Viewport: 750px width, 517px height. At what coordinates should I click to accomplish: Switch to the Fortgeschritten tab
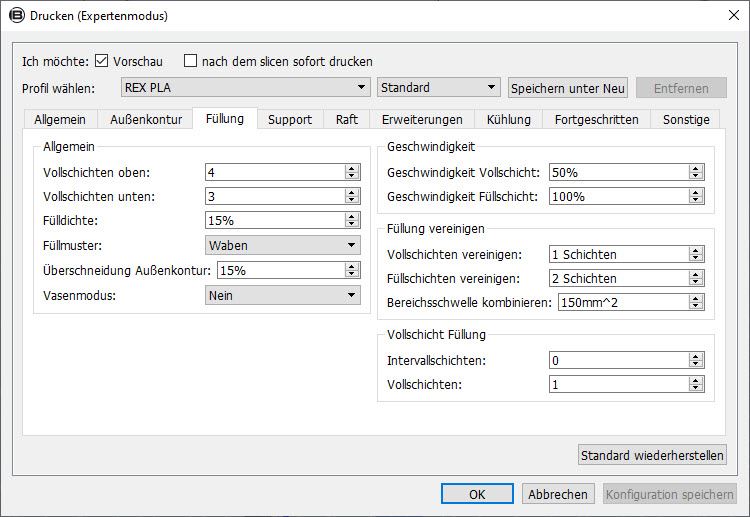click(596, 120)
